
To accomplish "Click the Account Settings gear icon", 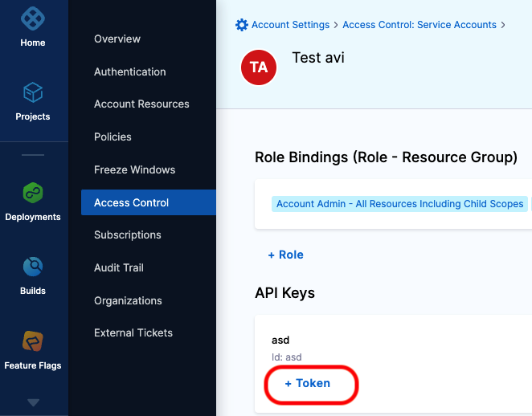I will click(x=242, y=25).
